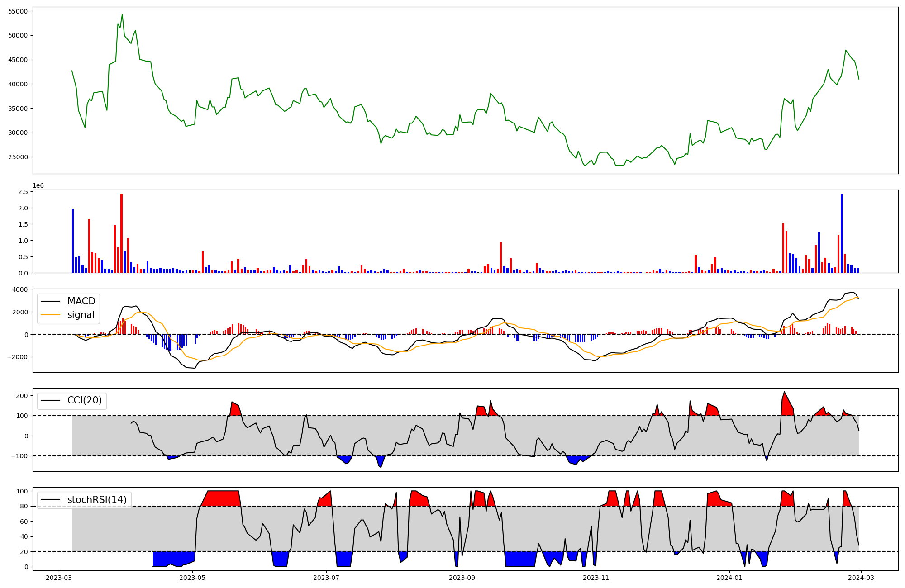The image size is (905, 588).
Task: Click the orange signal legend line sample
Action: pos(51,315)
